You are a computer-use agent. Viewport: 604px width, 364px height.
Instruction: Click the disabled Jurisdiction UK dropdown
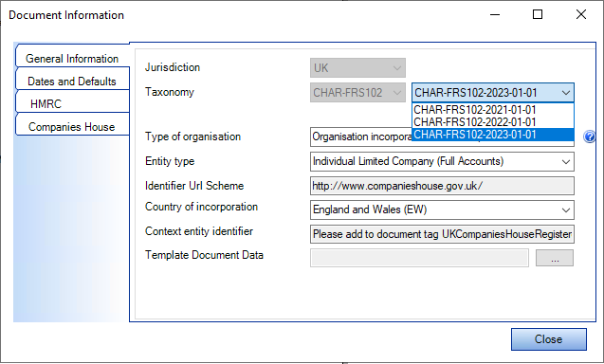pos(357,68)
